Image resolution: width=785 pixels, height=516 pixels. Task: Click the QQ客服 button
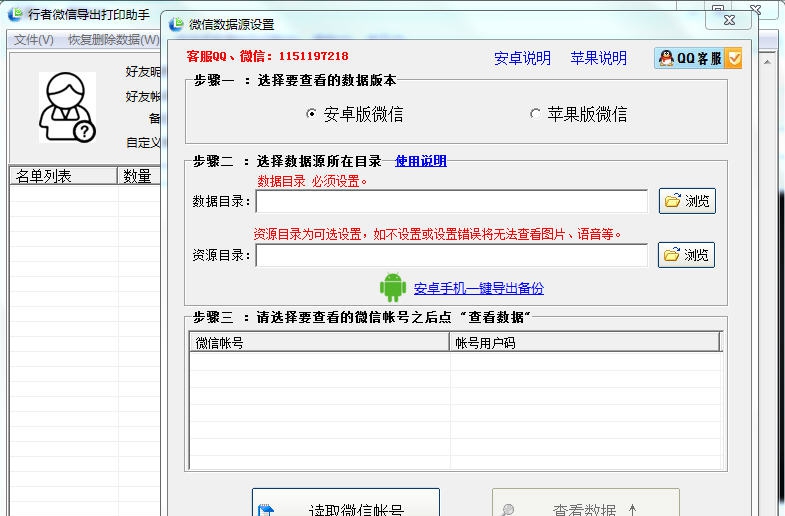click(x=698, y=58)
